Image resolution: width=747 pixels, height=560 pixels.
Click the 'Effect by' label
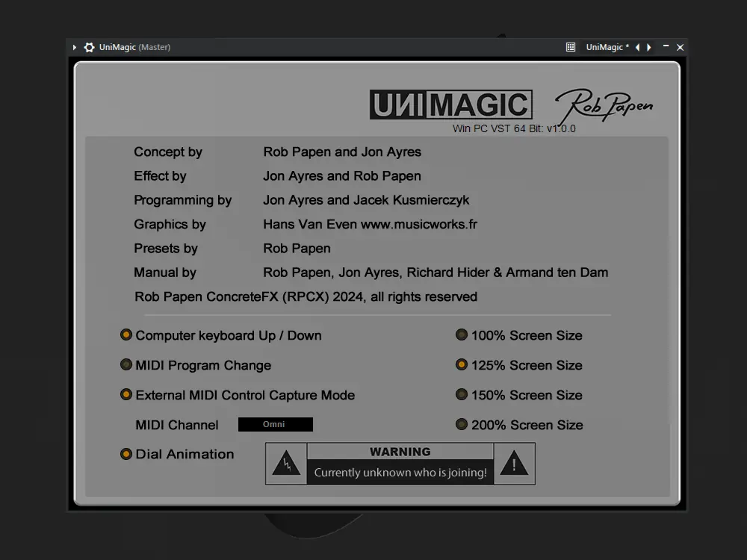pos(160,176)
